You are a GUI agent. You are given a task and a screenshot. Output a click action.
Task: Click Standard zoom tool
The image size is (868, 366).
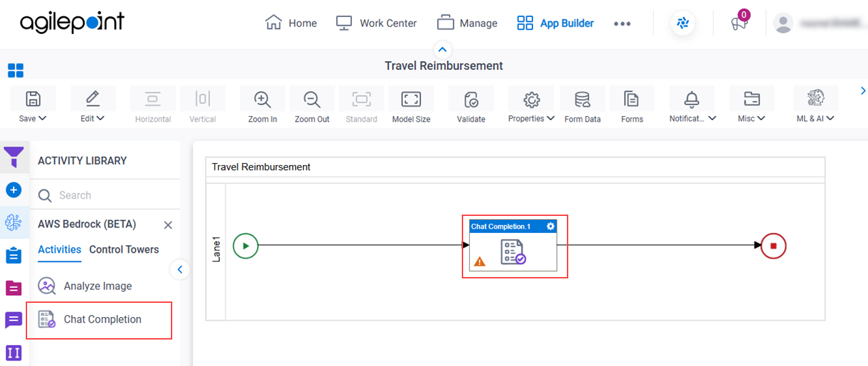click(361, 105)
